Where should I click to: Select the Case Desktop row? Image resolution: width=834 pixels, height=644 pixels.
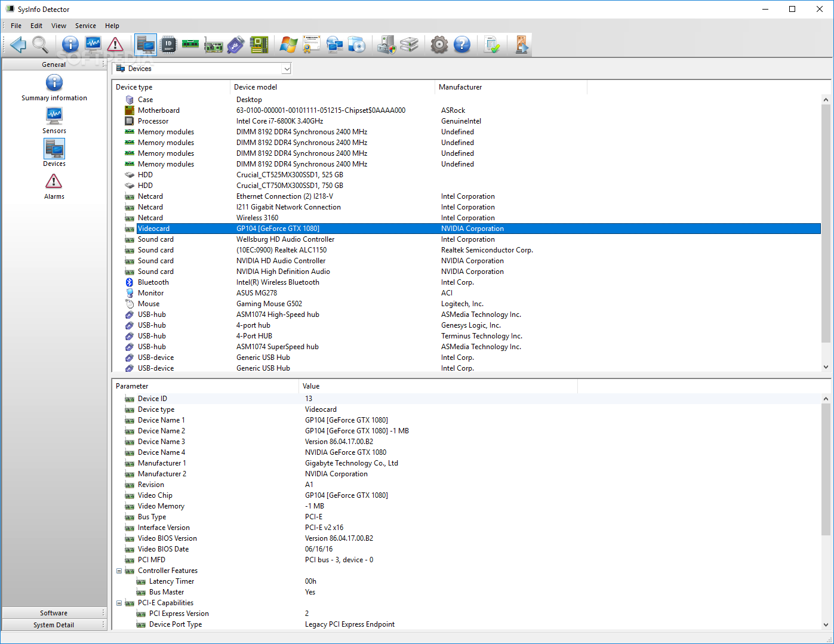467,100
